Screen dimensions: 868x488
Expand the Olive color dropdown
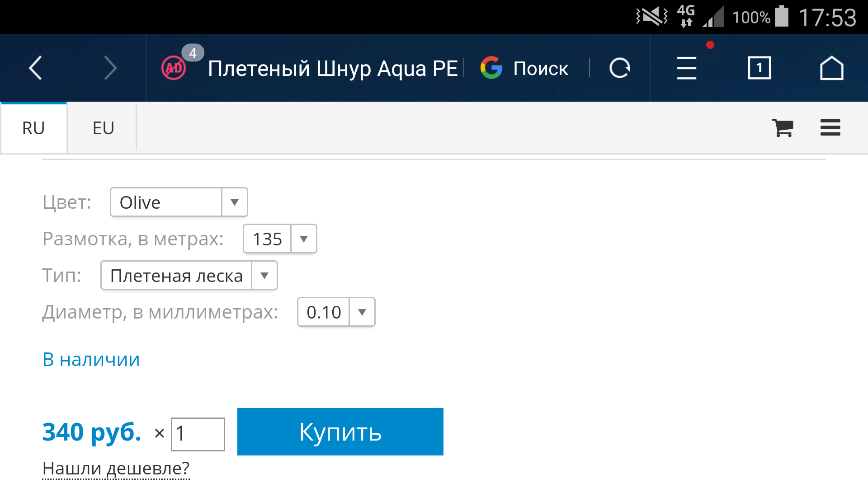click(179, 202)
